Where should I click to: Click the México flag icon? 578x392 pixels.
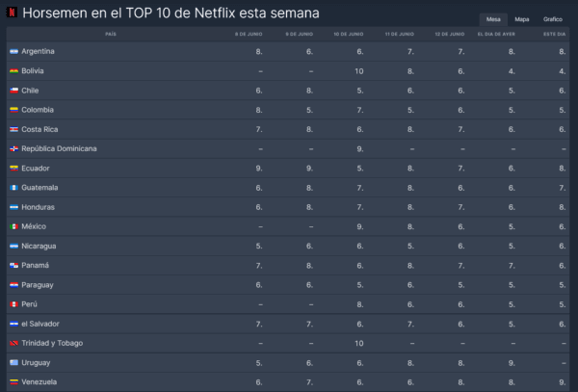[13, 226]
